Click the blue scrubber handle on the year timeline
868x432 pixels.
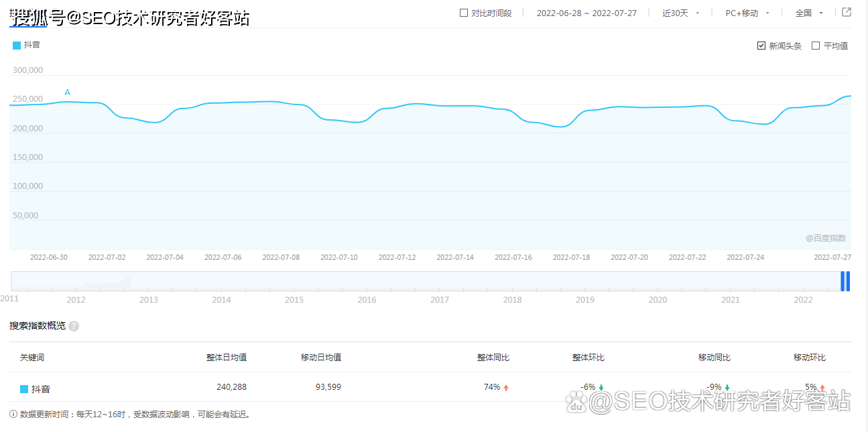tap(845, 281)
